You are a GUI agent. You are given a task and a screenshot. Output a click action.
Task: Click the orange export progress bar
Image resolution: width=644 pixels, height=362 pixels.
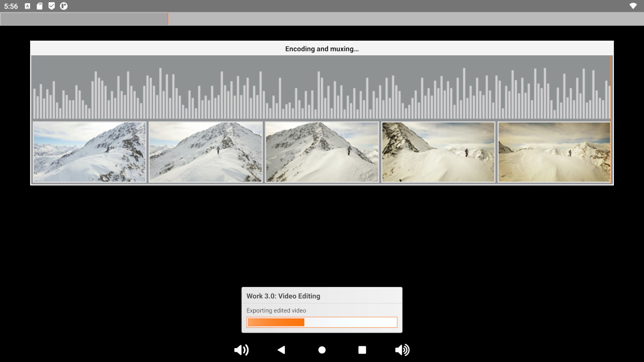[x=322, y=322]
